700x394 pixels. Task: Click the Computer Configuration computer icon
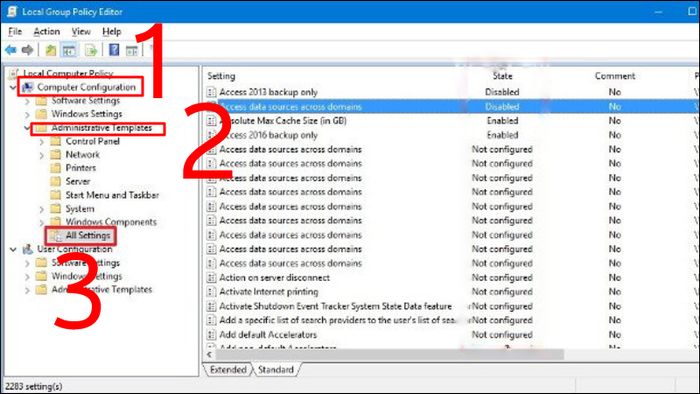(x=28, y=87)
